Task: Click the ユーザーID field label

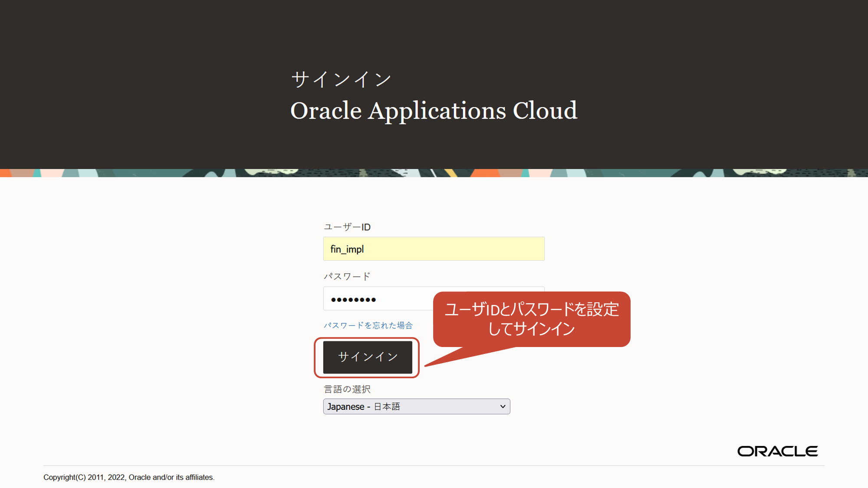Action: pyautogui.click(x=347, y=227)
